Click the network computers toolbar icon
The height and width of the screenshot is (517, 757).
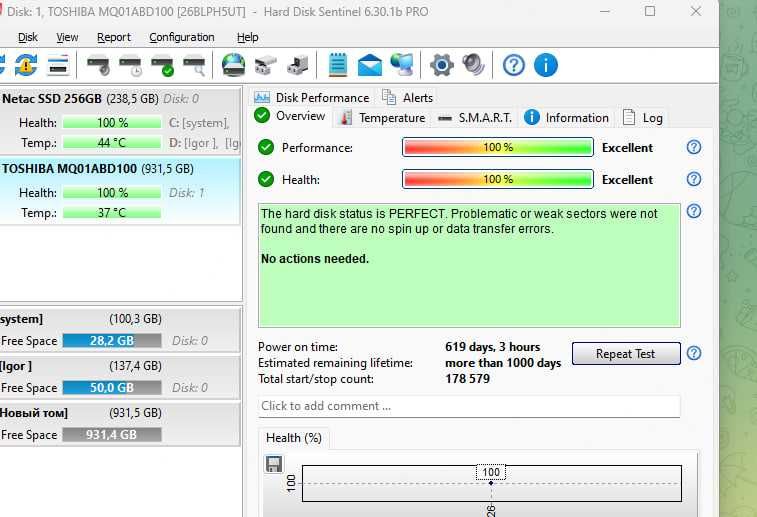(402, 65)
